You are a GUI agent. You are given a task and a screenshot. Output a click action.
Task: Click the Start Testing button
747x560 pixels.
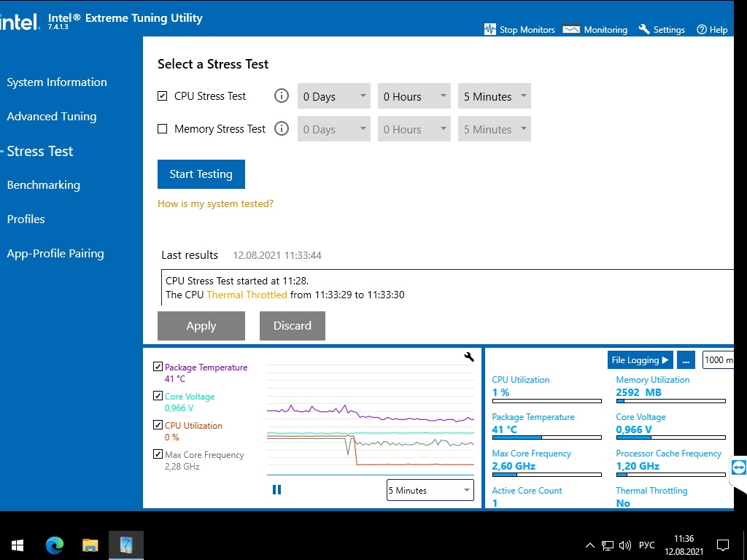pyautogui.click(x=201, y=174)
